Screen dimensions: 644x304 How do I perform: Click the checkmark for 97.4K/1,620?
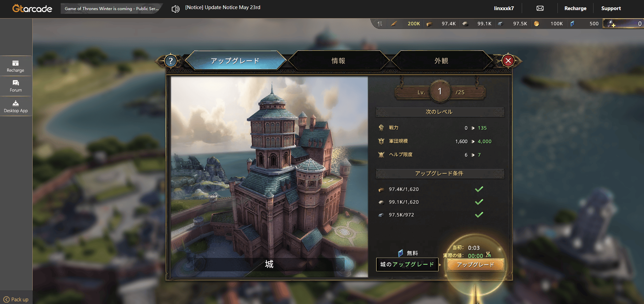click(479, 189)
